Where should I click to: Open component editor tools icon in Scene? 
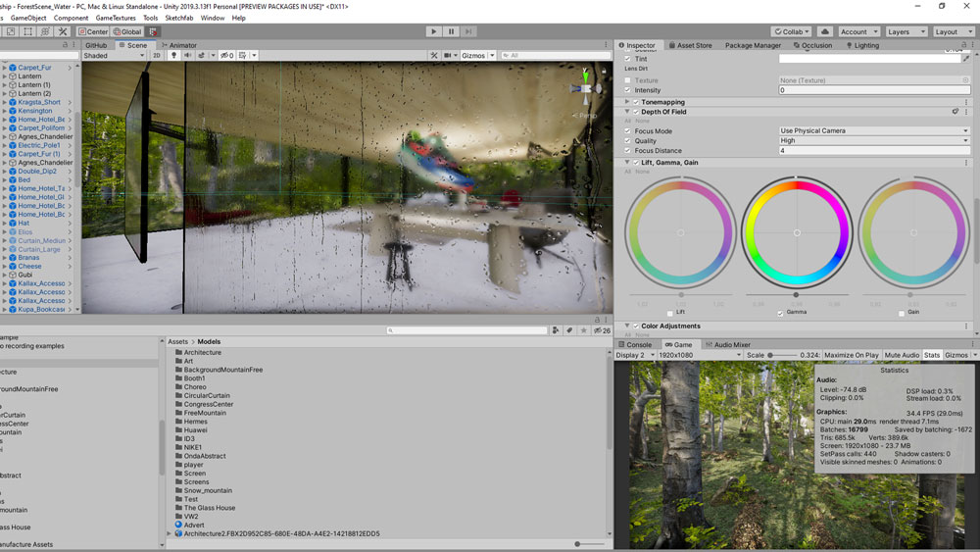[x=434, y=55]
